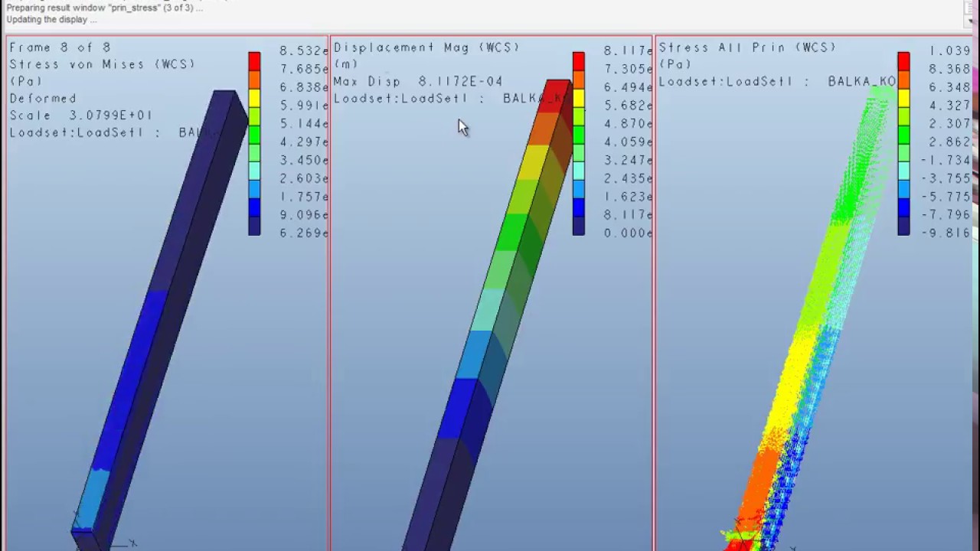Pick the yellow band of von Mises legend

[254, 98]
